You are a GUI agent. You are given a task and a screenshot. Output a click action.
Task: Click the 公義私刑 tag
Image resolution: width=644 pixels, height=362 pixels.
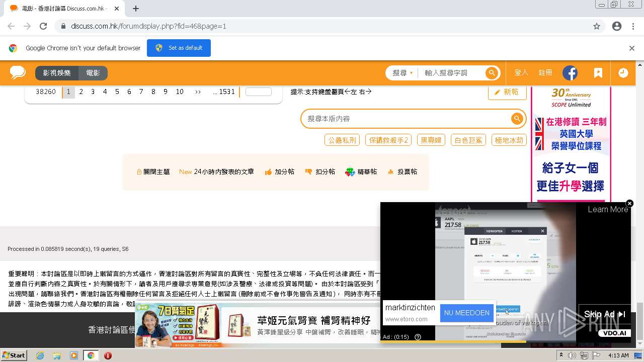[342, 140]
